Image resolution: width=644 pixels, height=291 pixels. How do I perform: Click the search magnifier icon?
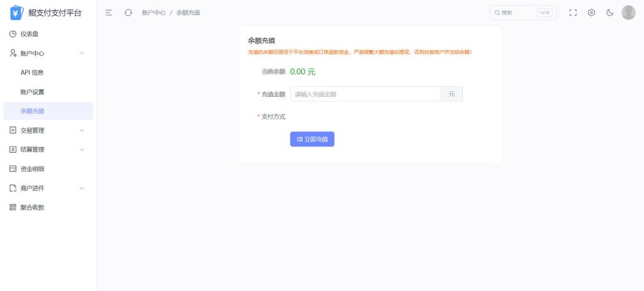click(497, 13)
